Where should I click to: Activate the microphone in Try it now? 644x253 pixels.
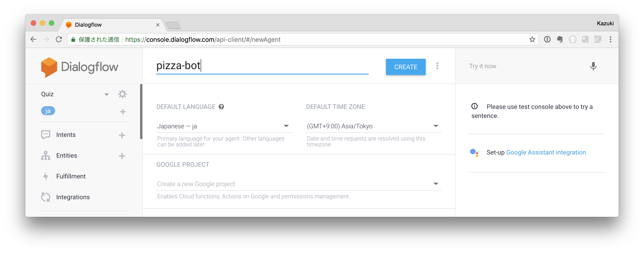point(594,66)
